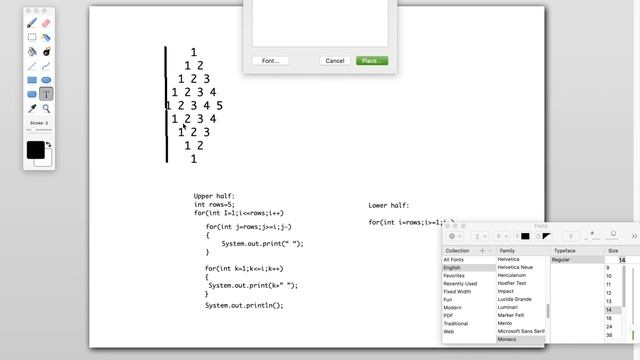Choose Menlo font family
Viewport: 640px width, 360px height.
(x=521, y=323)
